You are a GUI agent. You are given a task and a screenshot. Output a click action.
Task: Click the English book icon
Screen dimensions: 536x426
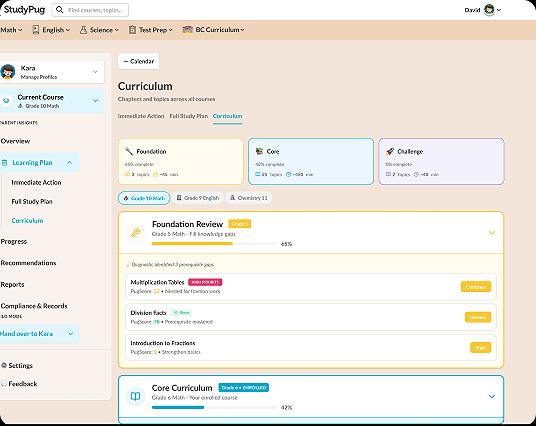coord(36,30)
